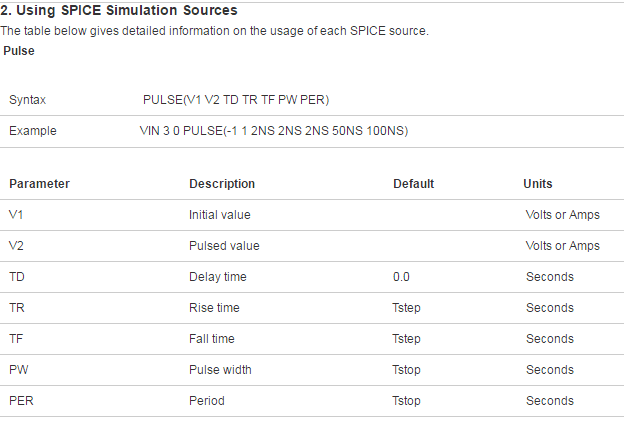Click the "Description" column header
This screenshot has height=442, width=624.
pyautogui.click(x=222, y=184)
